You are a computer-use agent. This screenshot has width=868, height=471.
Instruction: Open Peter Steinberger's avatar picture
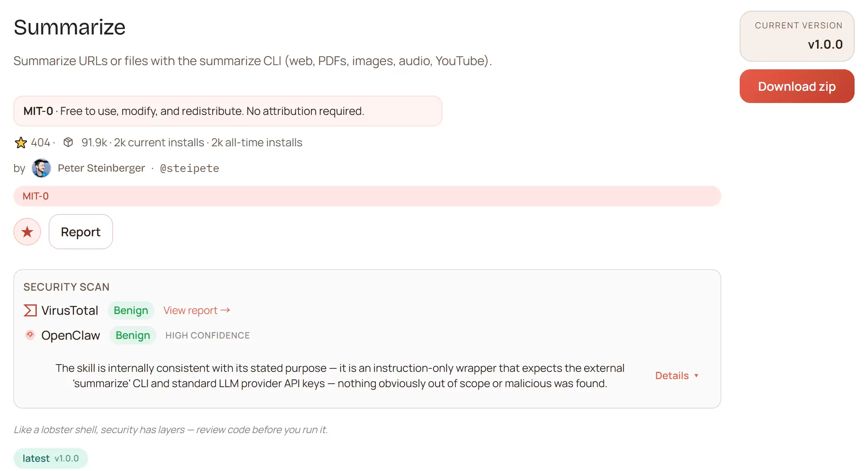pos(41,168)
